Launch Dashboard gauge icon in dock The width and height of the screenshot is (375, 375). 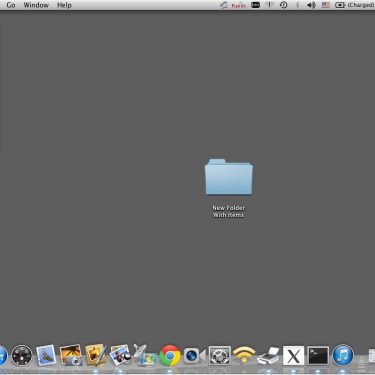tap(22, 355)
